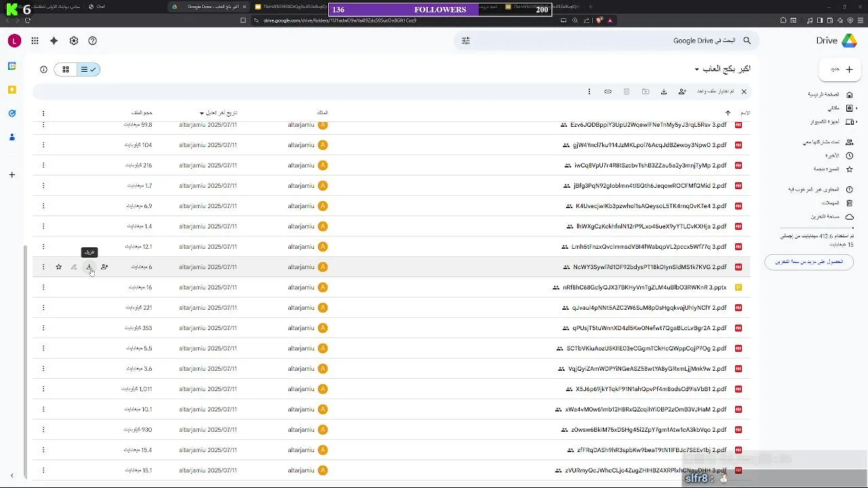Viewport: 868px width, 488px height.
Task: Copy link icon in selection toolbar
Action: [608, 91]
